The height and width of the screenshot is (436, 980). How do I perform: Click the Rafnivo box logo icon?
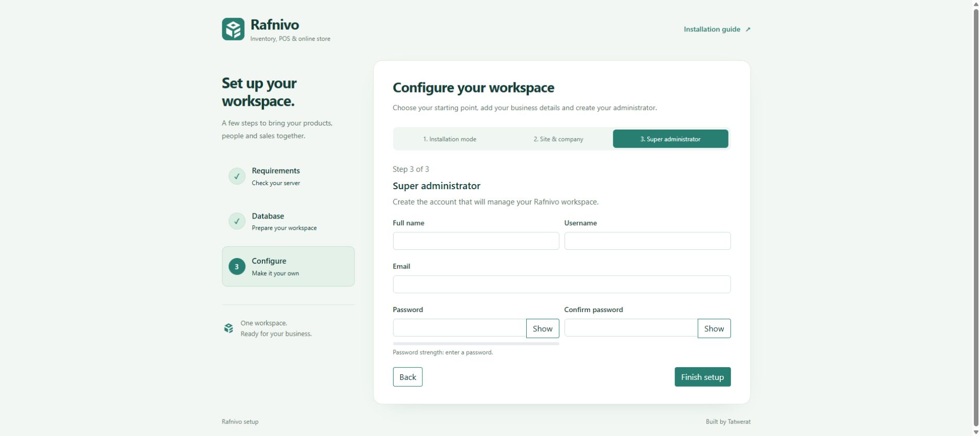tap(233, 29)
